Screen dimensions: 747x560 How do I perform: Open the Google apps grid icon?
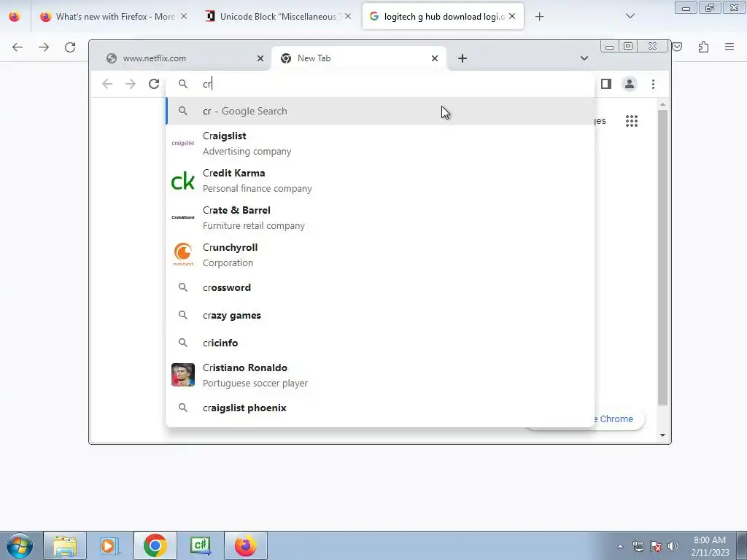tap(632, 121)
